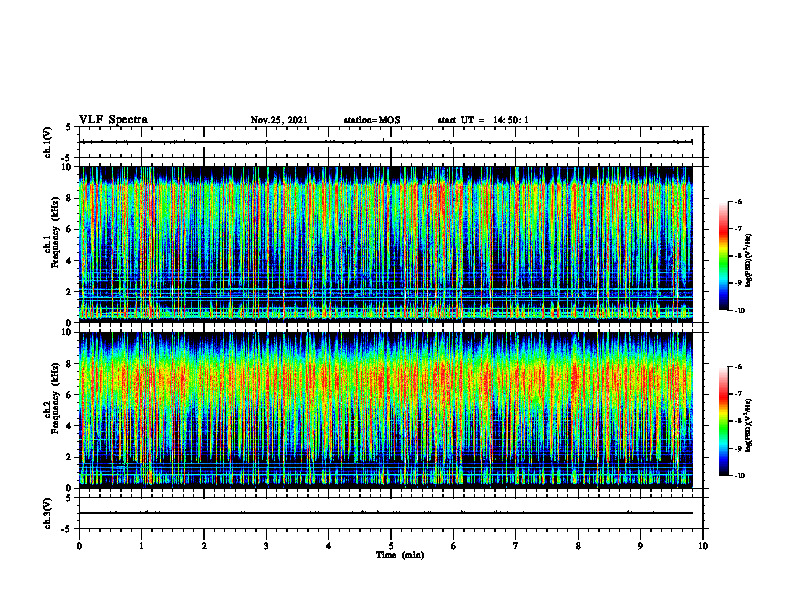Click the "-6" tick on ch.2 colorbar
The image size is (792, 612).
(x=738, y=367)
